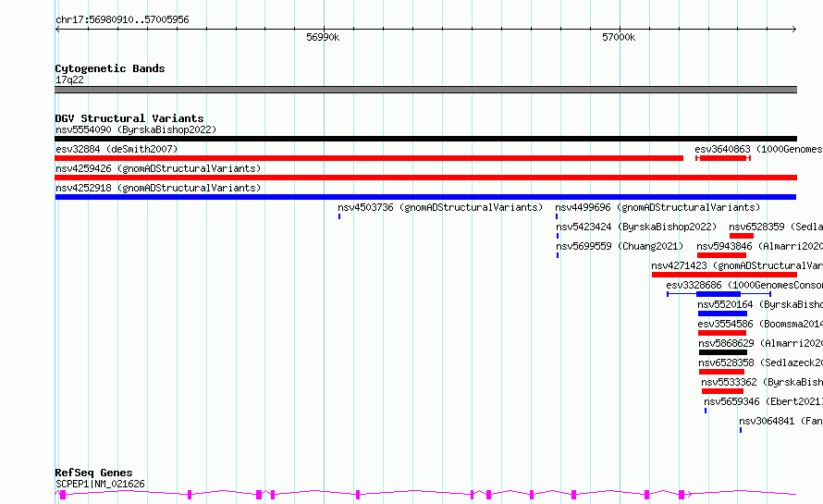823x504 pixels.
Task: Click the esv3640863 variant label
Action: coord(758,149)
